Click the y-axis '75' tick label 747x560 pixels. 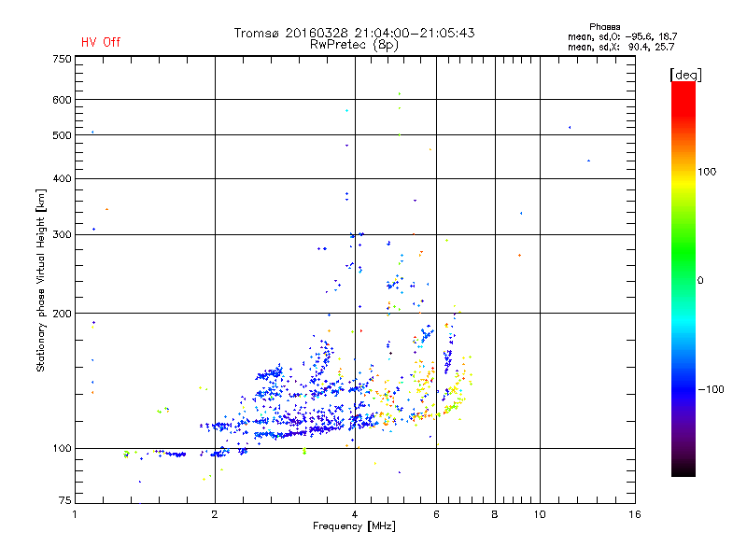[65, 500]
